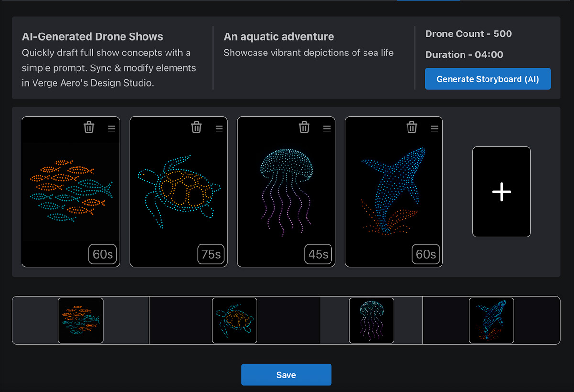Open the fish school card menu
The image size is (574, 392).
tap(111, 129)
